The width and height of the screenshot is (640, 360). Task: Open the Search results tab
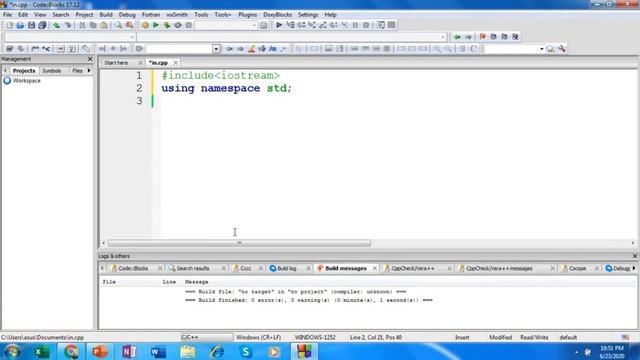coord(193,268)
